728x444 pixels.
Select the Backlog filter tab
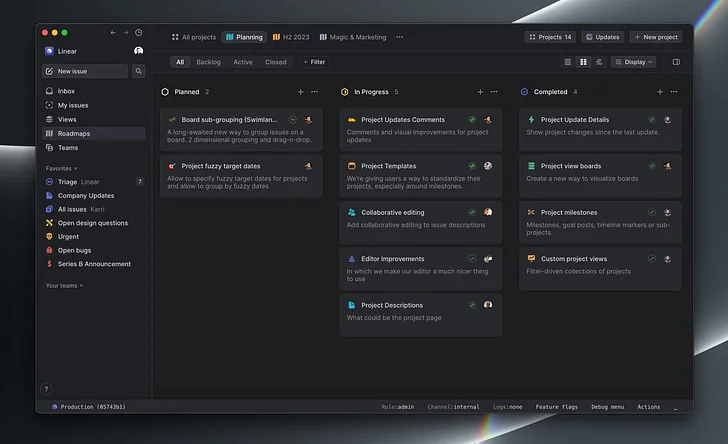coord(208,62)
